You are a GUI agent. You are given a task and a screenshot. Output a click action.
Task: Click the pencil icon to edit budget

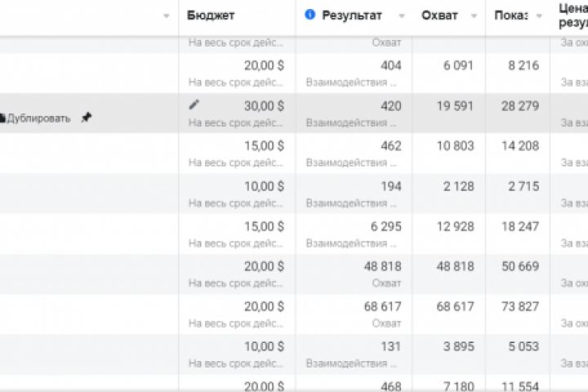194,105
